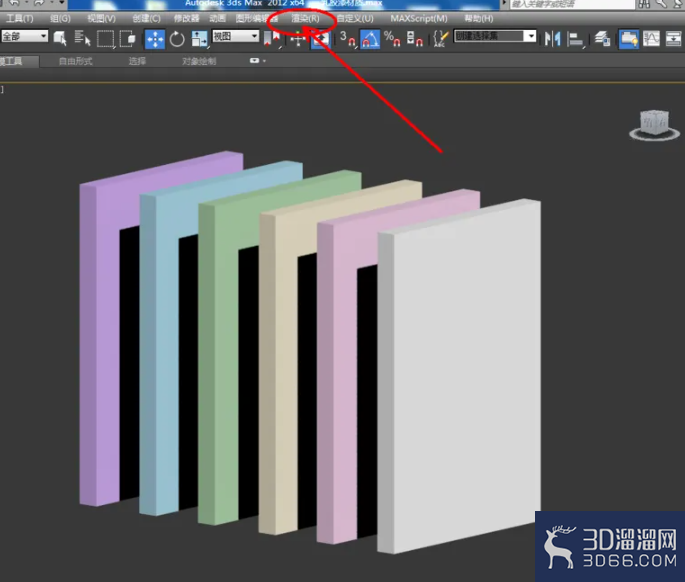The height and width of the screenshot is (582, 685).
Task: Click the Mirror tool icon
Action: (x=553, y=38)
